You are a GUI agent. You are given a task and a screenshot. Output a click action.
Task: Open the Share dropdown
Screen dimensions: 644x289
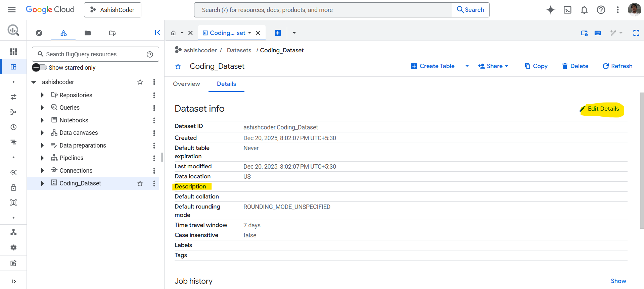tap(493, 66)
